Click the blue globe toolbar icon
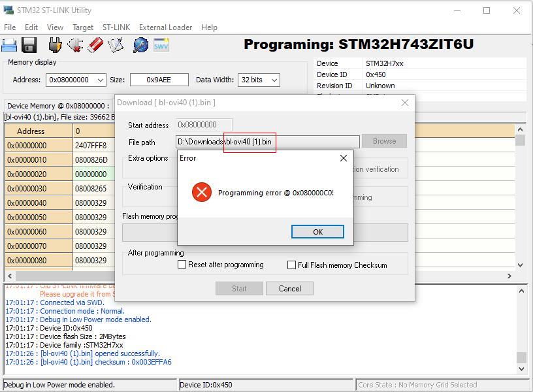This screenshot has height=392, width=533. (x=140, y=45)
